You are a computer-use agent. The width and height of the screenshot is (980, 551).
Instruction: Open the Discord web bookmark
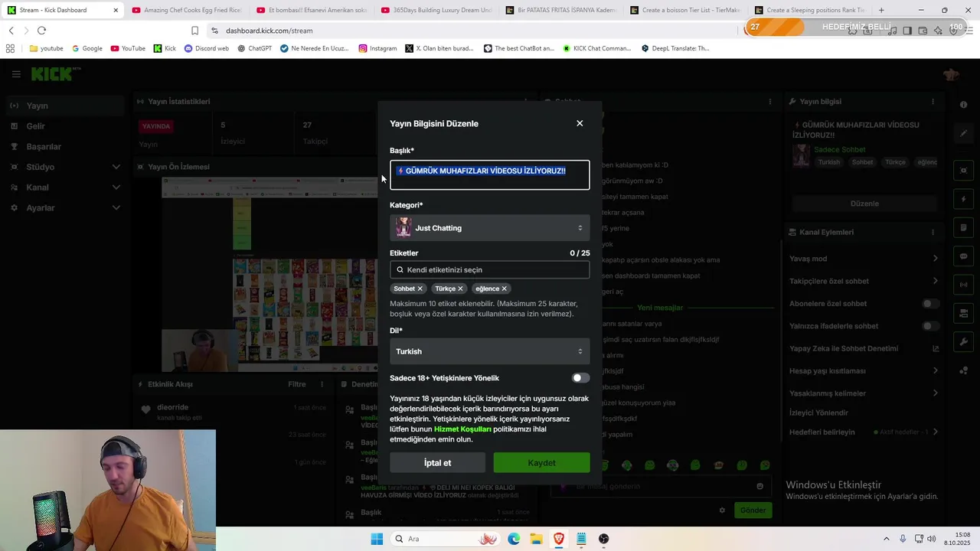tap(207, 48)
